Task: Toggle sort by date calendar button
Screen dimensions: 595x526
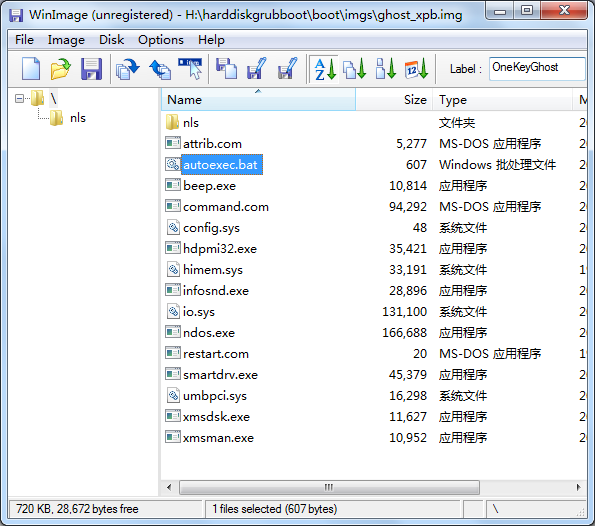Action: click(x=416, y=69)
